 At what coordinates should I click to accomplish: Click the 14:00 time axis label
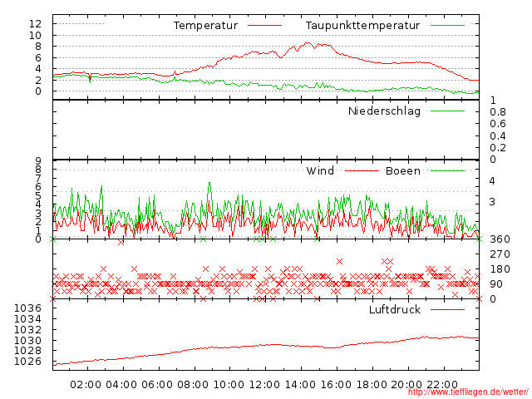point(300,385)
